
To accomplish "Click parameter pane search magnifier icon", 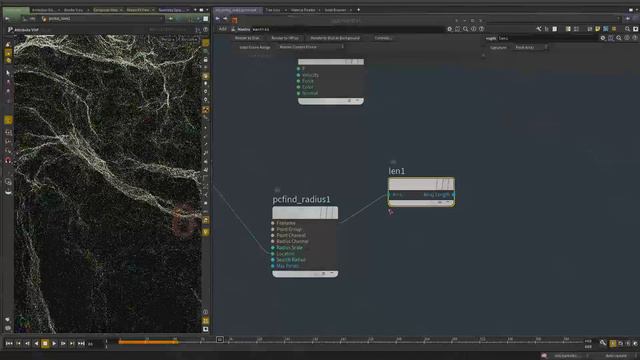I will click(466, 29).
